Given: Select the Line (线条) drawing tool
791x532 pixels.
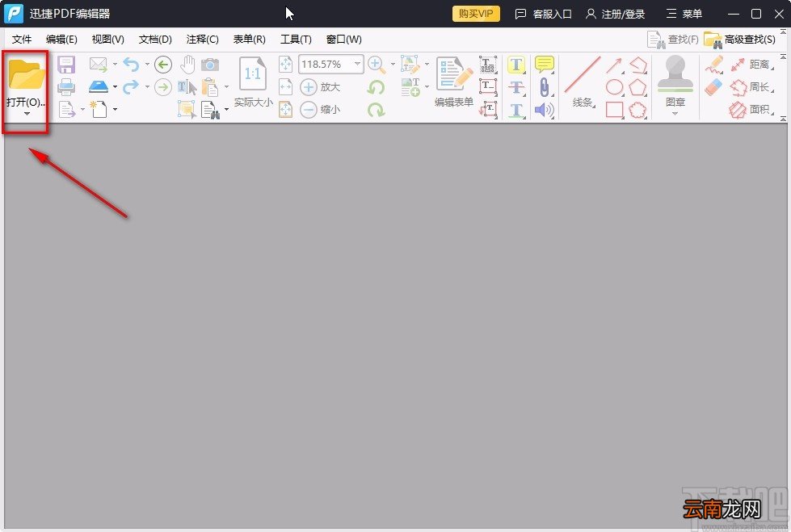Looking at the screenshot, I should (x=583, y=74).
